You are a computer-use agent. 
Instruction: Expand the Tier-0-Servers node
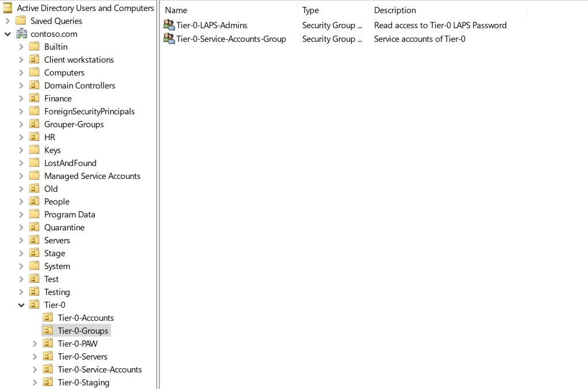tap(35, 357)
